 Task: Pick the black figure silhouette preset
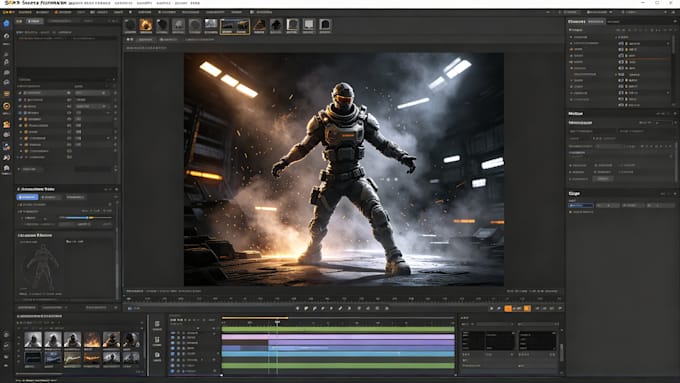point(276,26)
